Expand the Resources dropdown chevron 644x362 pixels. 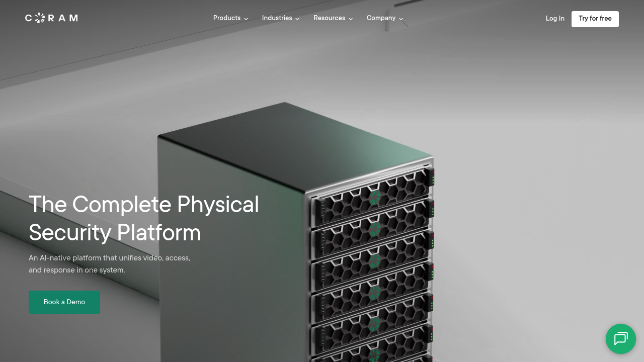[x=351, y=19]
